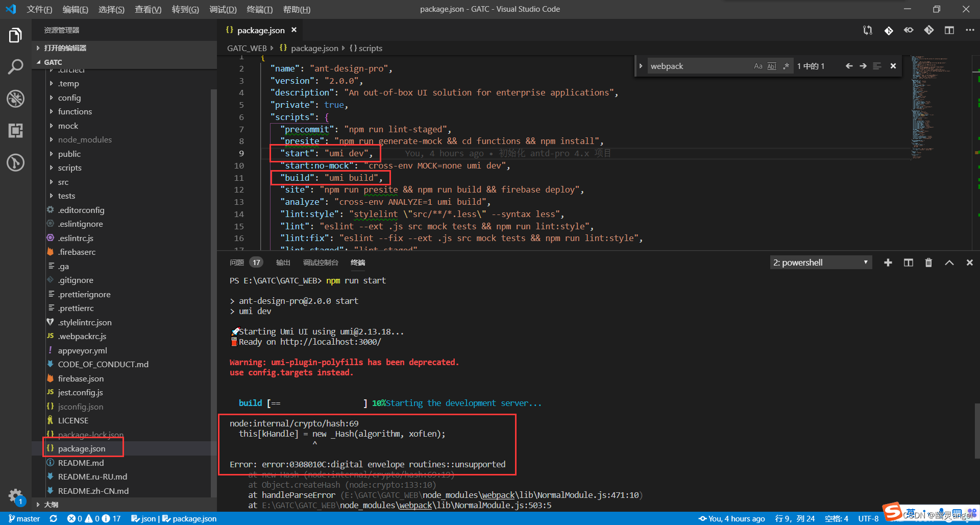This screenshot has width=980, height=525.
Task: Click the 'You, 4 hours ago' blame in the status bar
Action: [731, 518]
